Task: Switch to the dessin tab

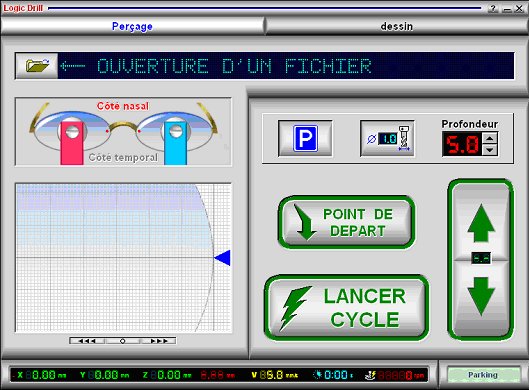Action: click(x=396, y=26)
